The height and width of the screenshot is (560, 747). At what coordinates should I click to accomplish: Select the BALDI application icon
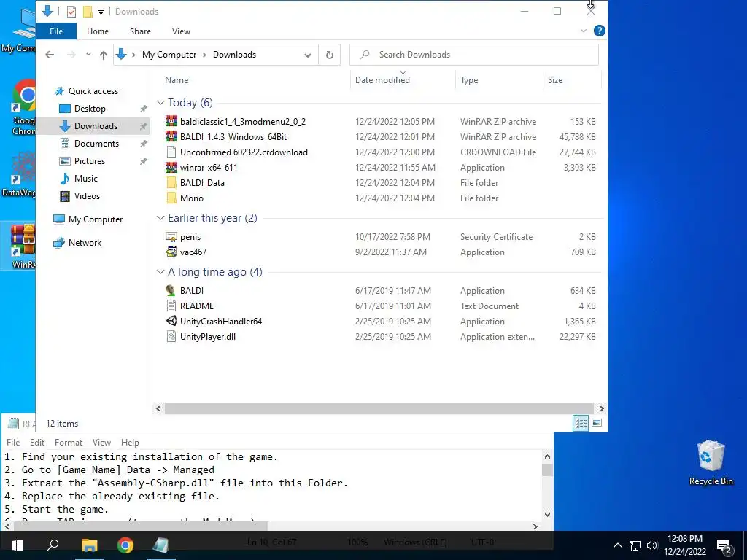pos(171,290)
